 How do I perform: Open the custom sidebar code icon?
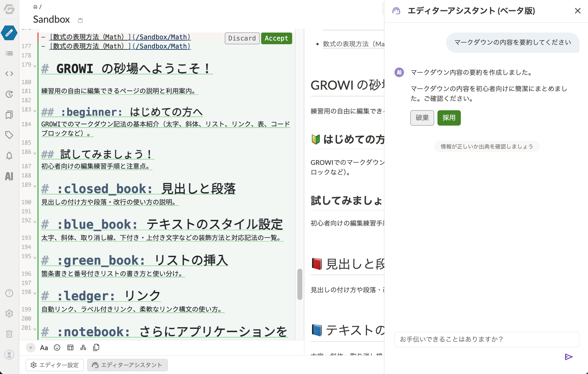pyautogui.click(x=9, y=74)
